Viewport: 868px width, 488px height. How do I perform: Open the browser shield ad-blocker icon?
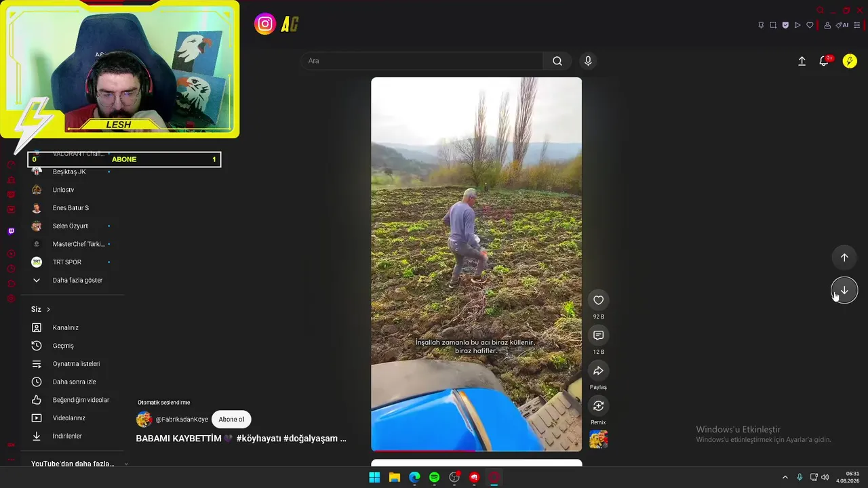tap(785, 25)
